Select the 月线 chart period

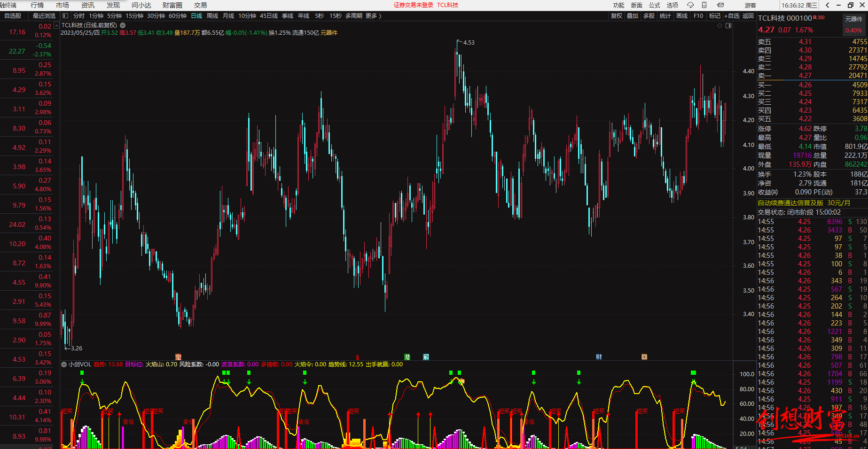click(228, 16)
